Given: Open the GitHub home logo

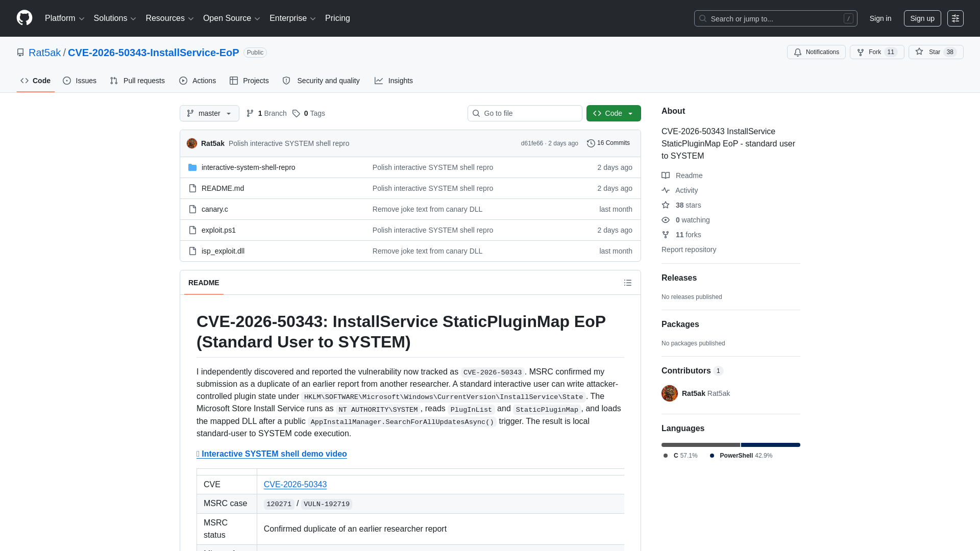Looking at the screenshot, I should [24, 18].
